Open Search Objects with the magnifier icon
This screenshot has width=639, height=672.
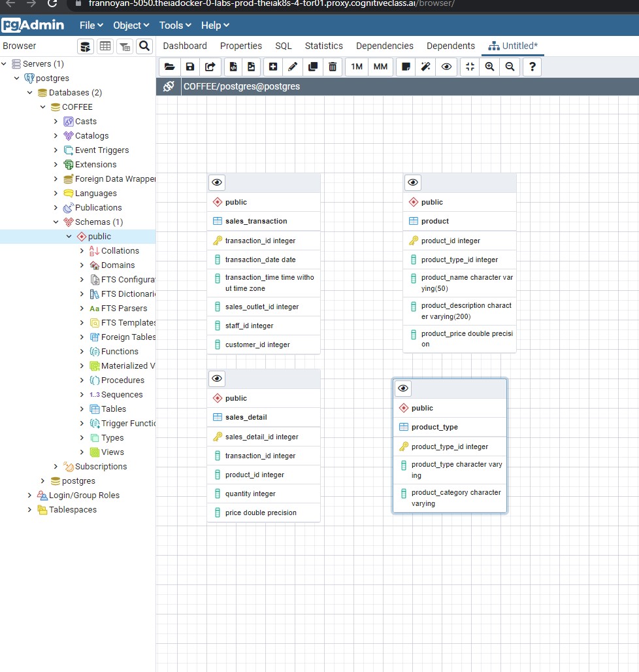(x=144, y=46)
